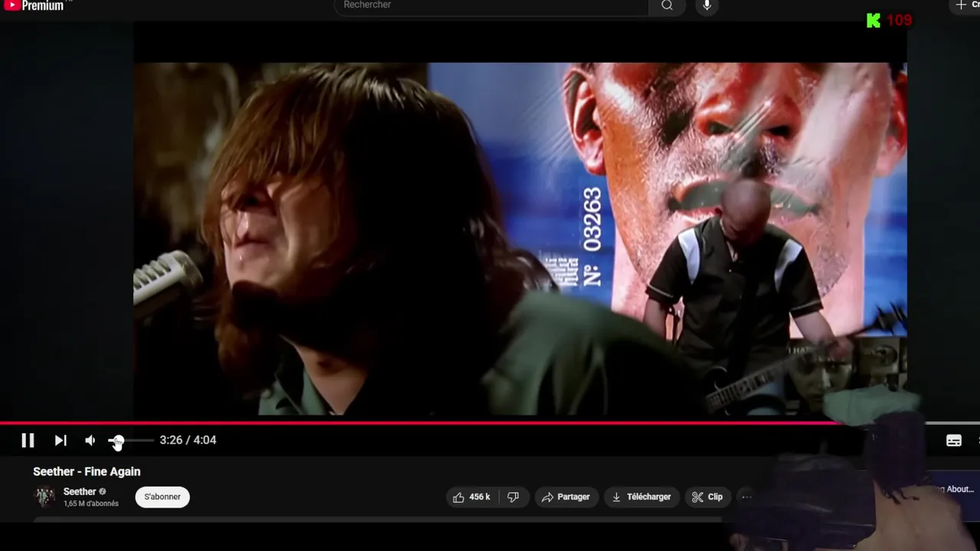Open the Seether channel name link
The width and height of the screenshot is (980, 551).
80,491
